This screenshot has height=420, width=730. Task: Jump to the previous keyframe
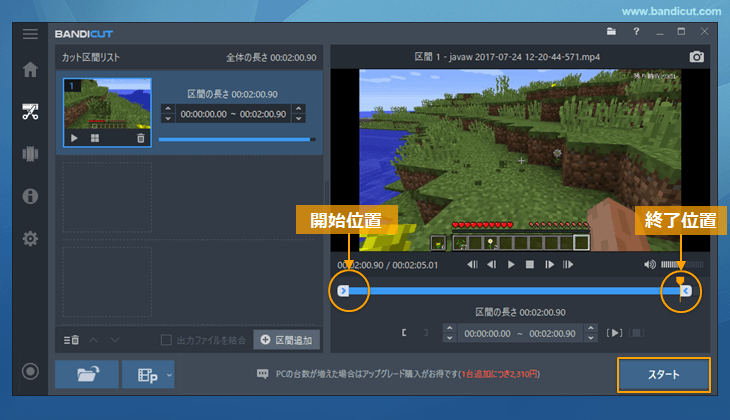click(472, 264)
